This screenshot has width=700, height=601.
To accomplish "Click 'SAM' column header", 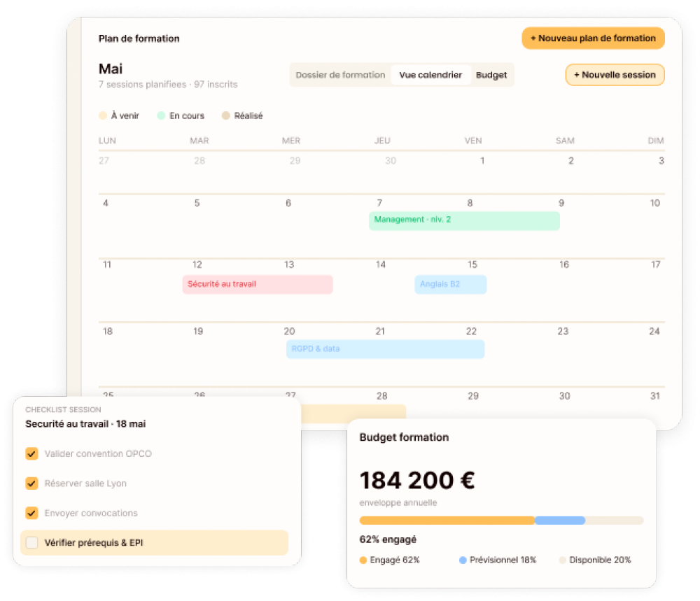I will (x=565, y=141).
